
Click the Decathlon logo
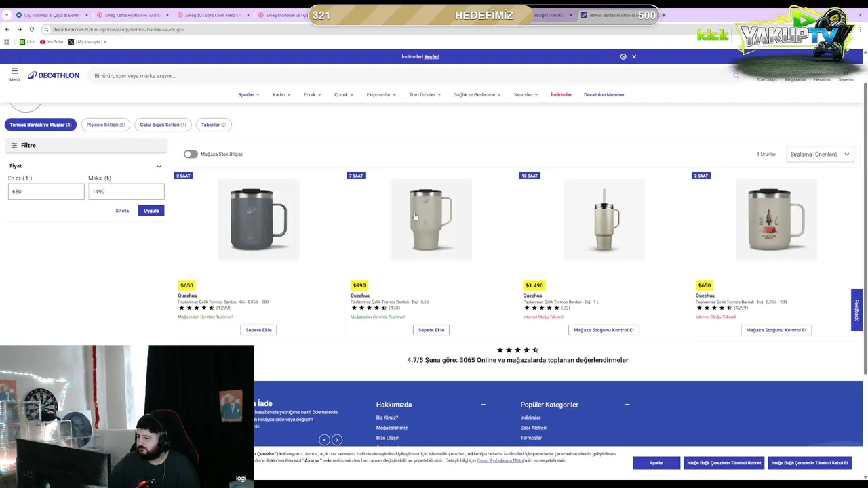point(54,75)
